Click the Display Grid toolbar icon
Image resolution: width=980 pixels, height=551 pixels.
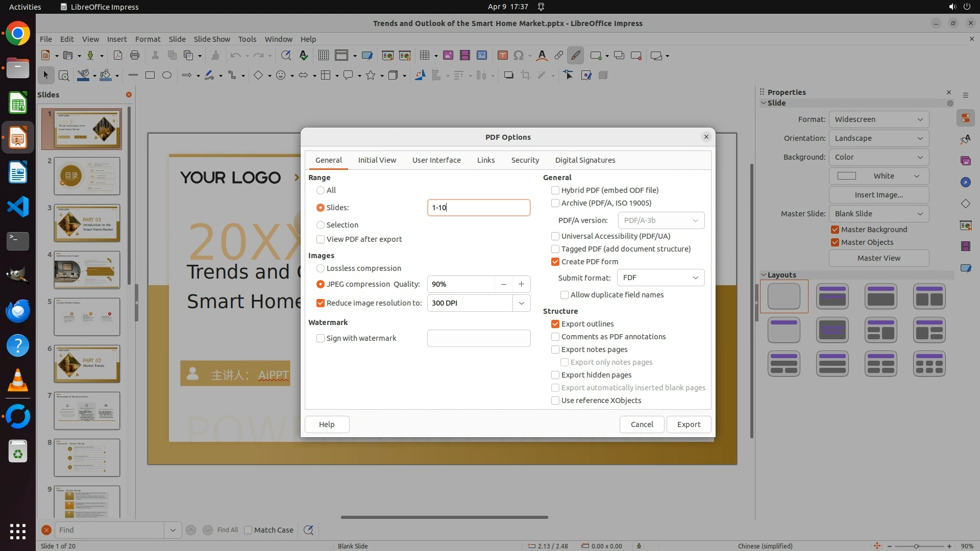(x=323, y=56)
